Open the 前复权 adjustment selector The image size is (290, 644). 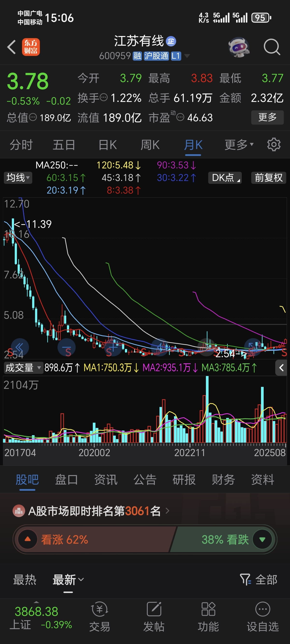coord(268,178)
